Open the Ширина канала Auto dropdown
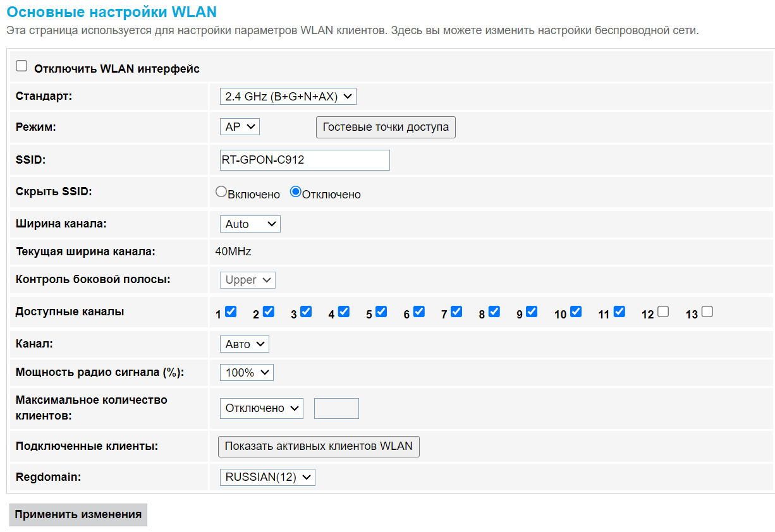Screen dimensions: 775x532 point(250,224)
